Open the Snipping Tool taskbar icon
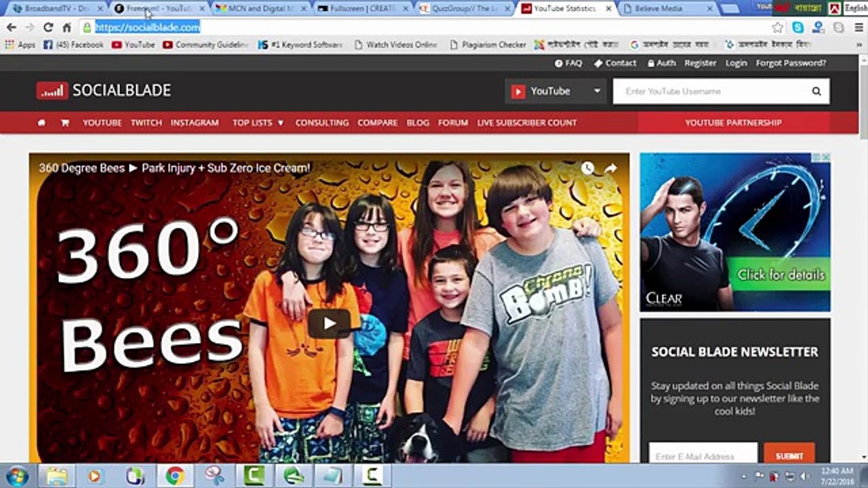This screenshot has width=868, height=488. click(x=214, y=476)
